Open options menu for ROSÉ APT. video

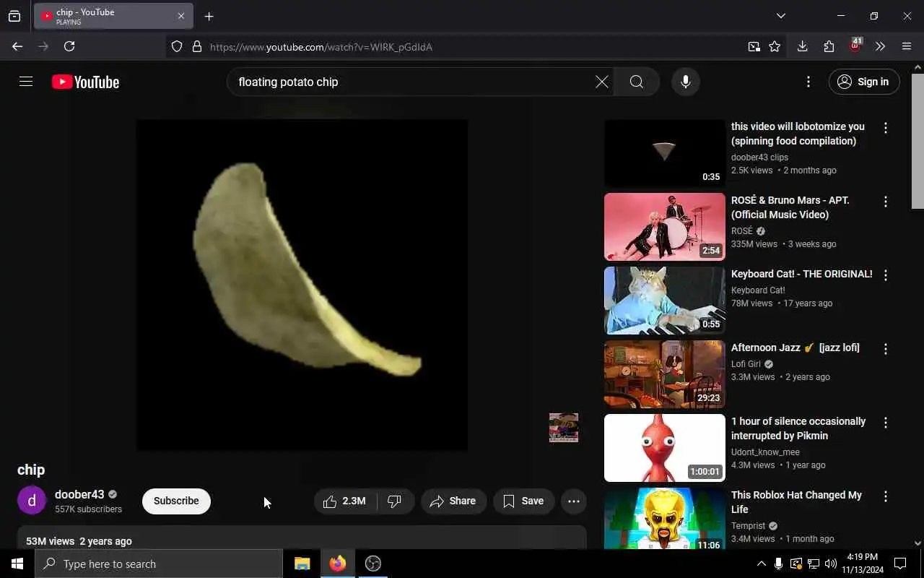[886, 202]
